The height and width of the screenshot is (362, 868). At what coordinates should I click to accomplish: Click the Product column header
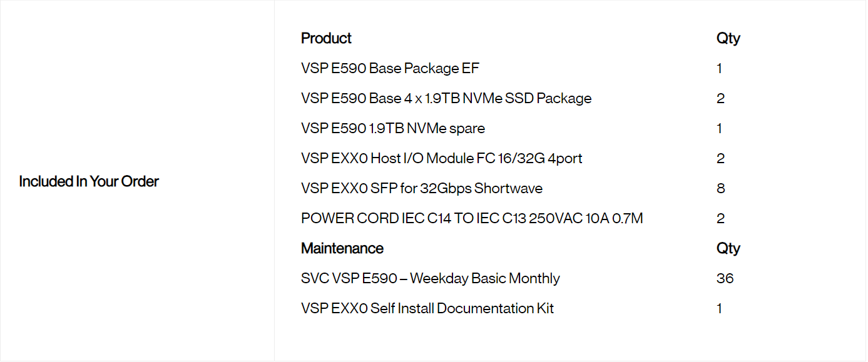click(326, 38)
